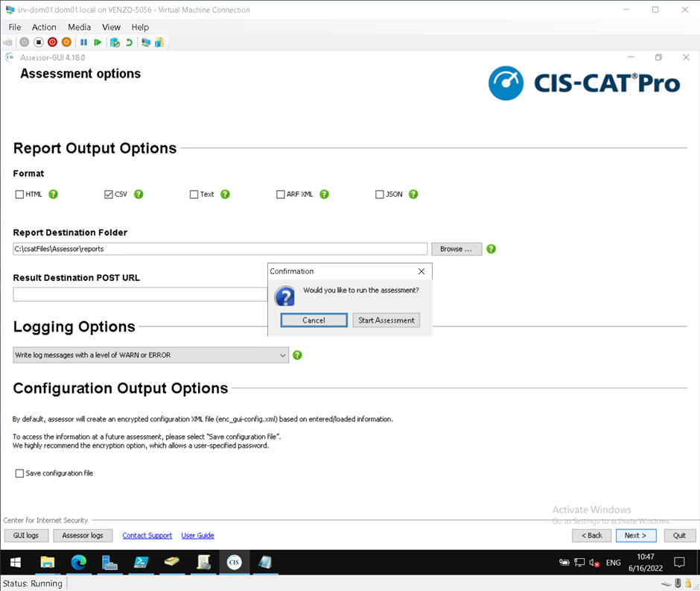This screenshot has width=700, height=591.
Task: Expand the logging level dropdown
Action: 151,355
